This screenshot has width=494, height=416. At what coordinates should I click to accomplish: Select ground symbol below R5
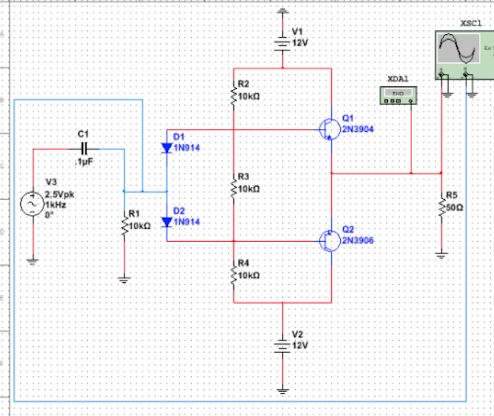tap(442, 255)
